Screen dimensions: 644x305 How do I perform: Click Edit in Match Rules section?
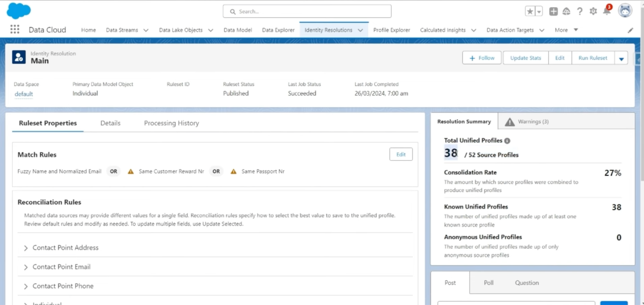click(401, 154)
